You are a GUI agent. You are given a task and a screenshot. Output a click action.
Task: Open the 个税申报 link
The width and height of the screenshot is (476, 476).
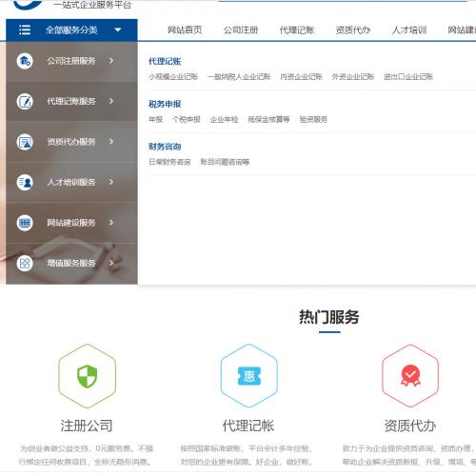[x=187, y=119]
